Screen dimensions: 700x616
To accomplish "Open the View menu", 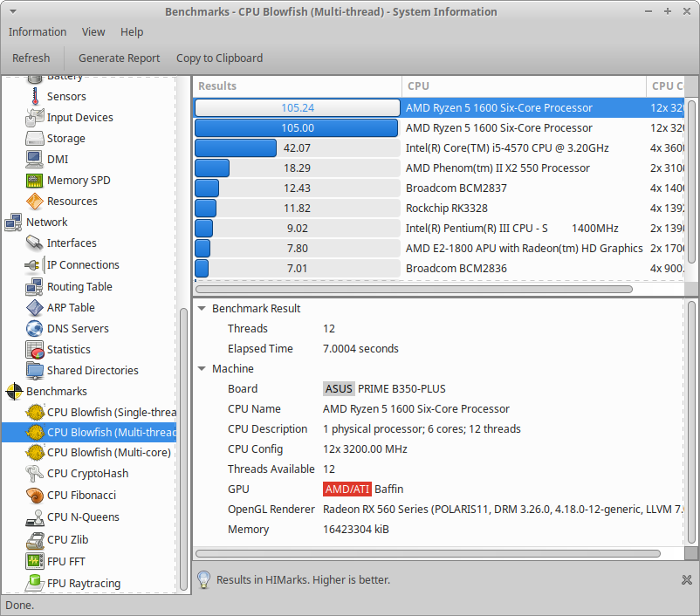I will (x=93, y=32).
